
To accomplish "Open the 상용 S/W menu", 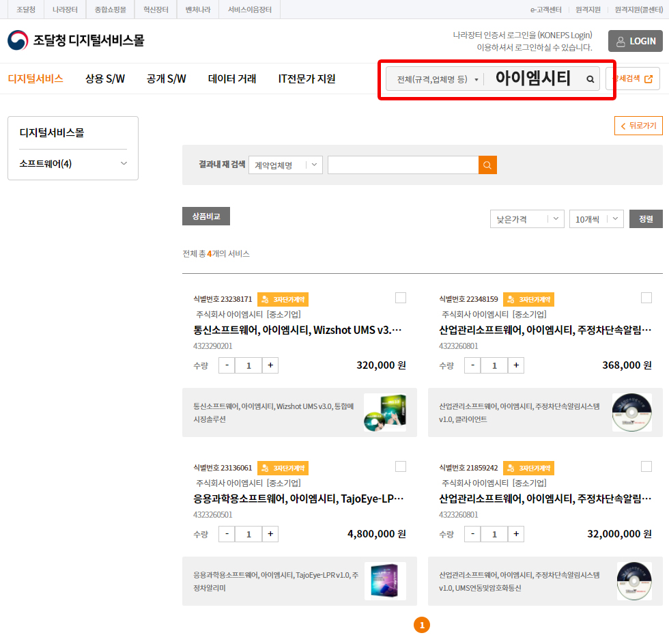I will pos(105,79).
